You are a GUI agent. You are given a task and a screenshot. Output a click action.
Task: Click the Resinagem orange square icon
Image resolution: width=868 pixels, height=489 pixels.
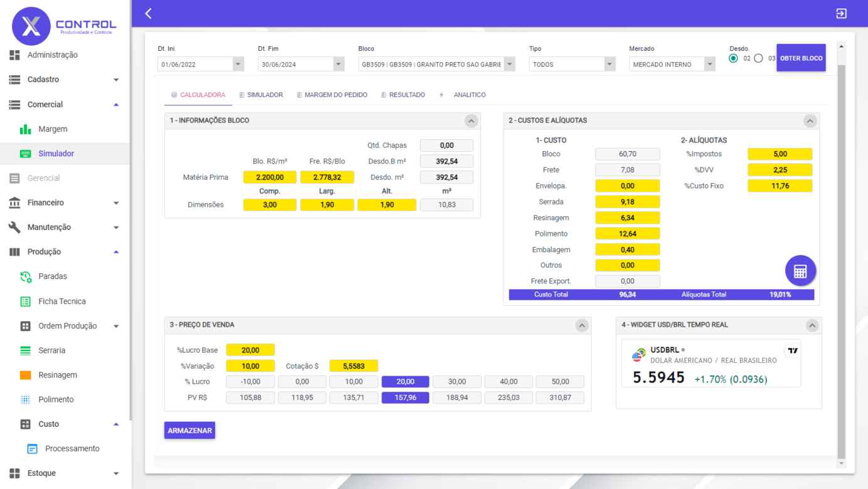(25, 375)
